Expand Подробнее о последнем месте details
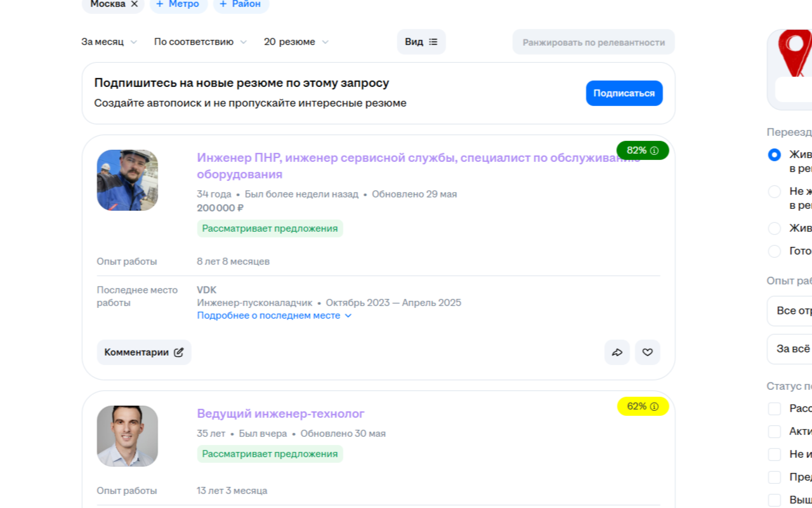The image size is (812, 508). click(x=273, y=316)
